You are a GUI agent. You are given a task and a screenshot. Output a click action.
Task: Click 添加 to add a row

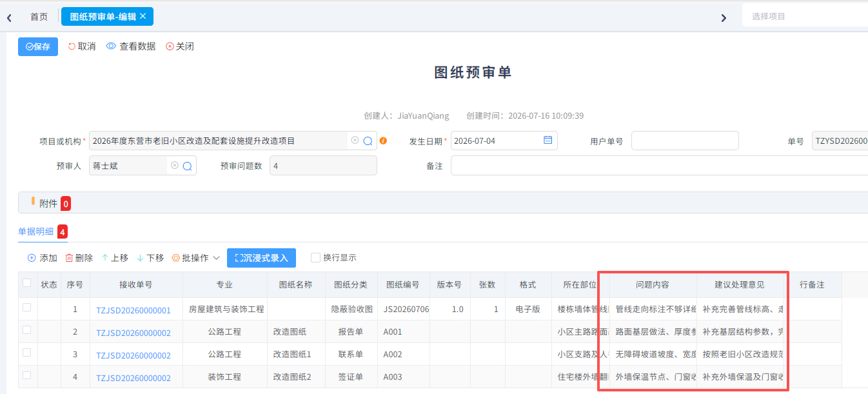pyautogui.click(x=43, y=257)
